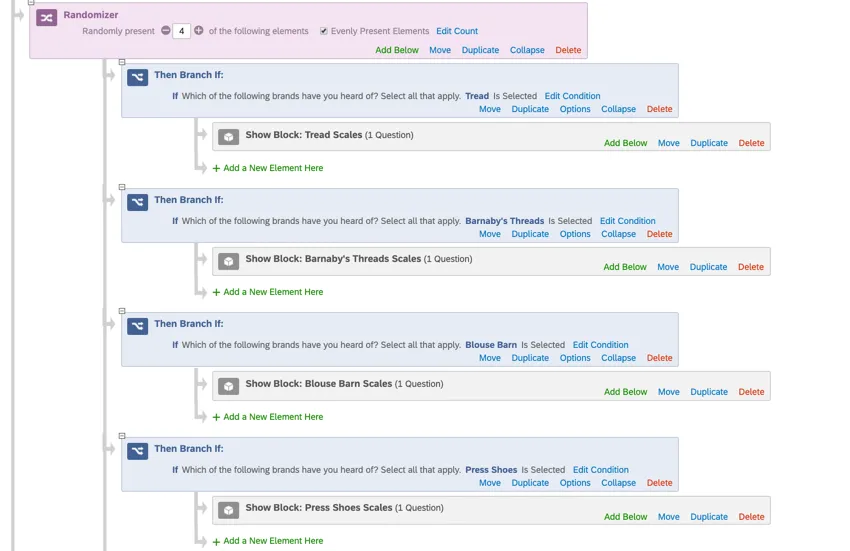Duplicate the Blouse Barn branch

click(530, 358)
